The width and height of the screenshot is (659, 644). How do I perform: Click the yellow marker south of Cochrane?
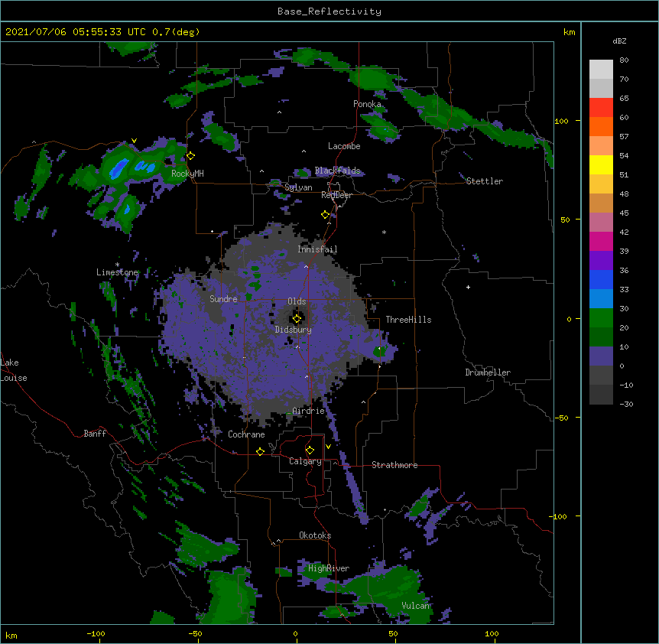click(x=260, y=451)
